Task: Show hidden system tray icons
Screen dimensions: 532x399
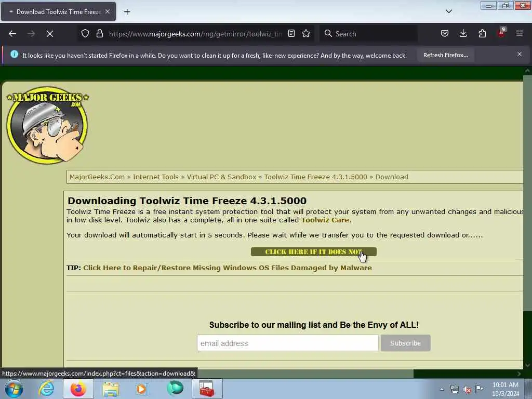Action: 442,389
